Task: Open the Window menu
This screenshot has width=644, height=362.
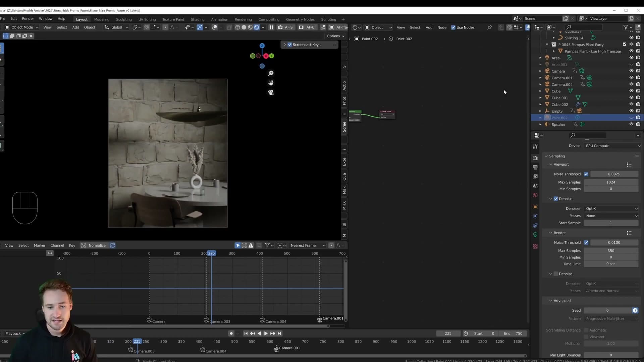Action: pos(46,19)
